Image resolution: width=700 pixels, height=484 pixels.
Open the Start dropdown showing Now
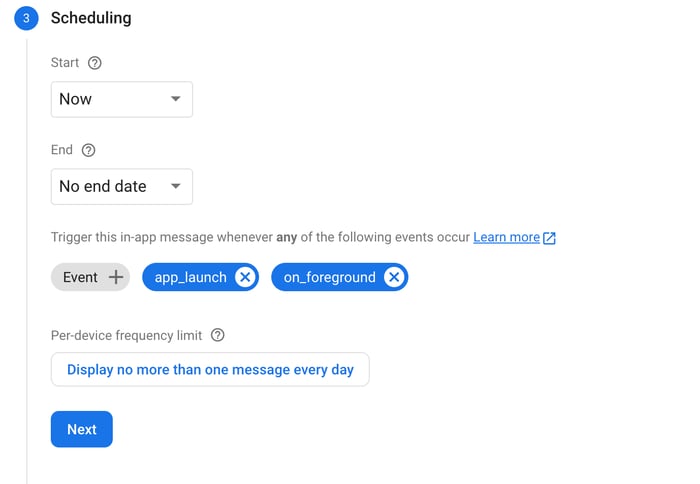click(121, 99)
